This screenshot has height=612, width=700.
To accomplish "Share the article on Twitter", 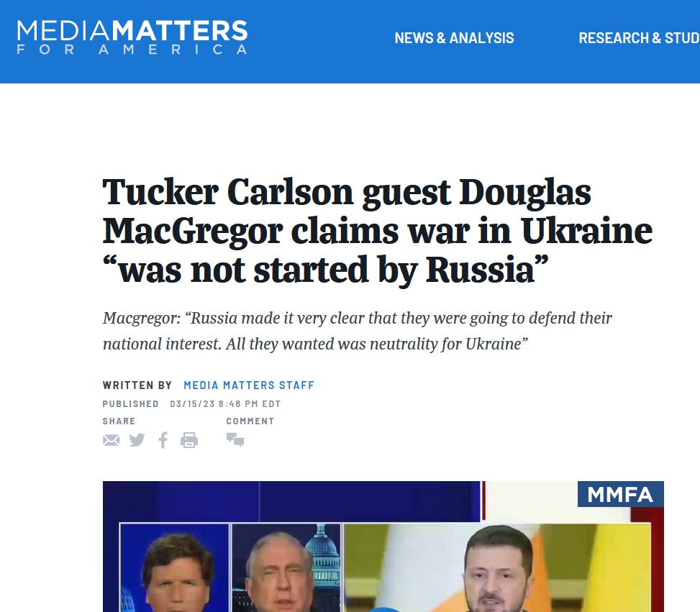I will [x=137, y=440].
